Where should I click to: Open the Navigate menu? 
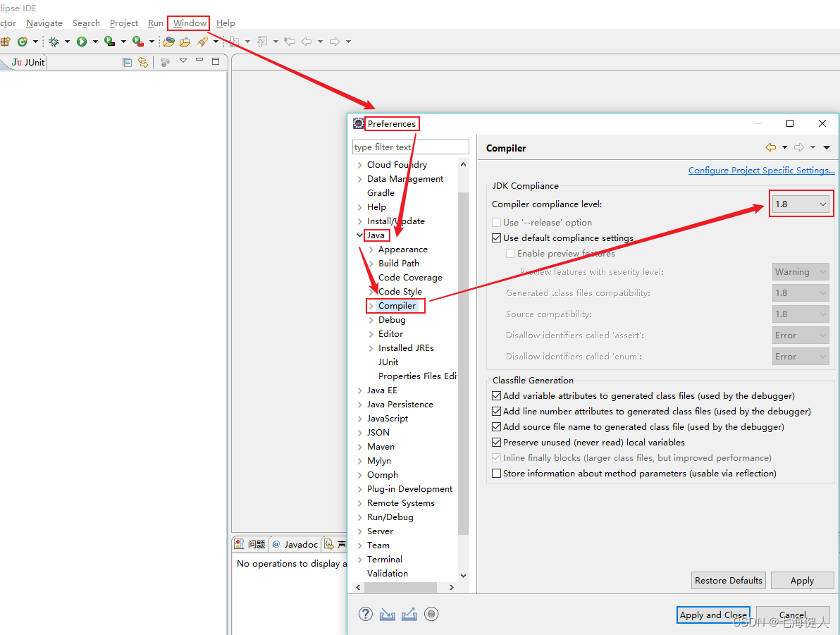click(44, 23)
